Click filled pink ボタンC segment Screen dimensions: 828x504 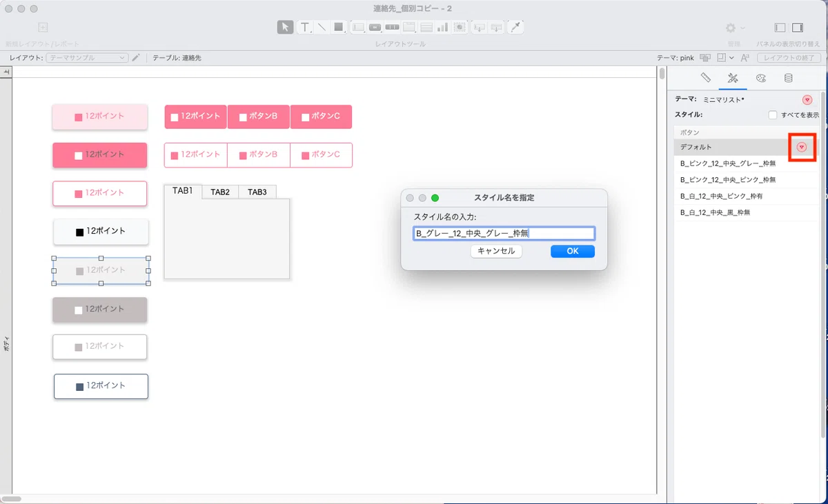coord(321,117)
